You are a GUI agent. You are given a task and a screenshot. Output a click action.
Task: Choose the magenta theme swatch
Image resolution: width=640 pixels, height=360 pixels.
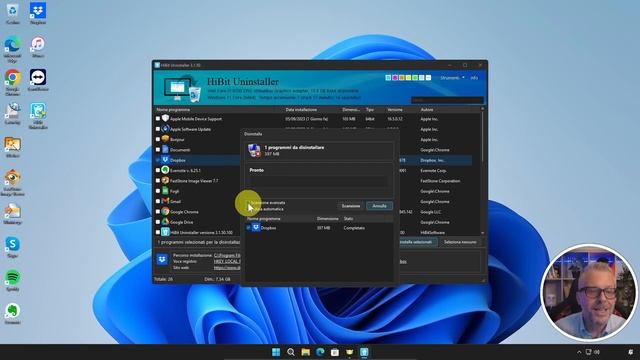point(395,78)
